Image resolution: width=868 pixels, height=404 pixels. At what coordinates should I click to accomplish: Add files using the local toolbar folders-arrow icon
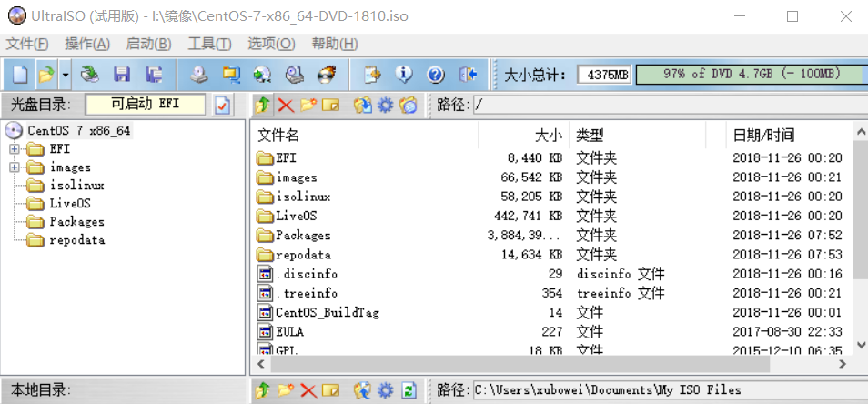[363, 390]
